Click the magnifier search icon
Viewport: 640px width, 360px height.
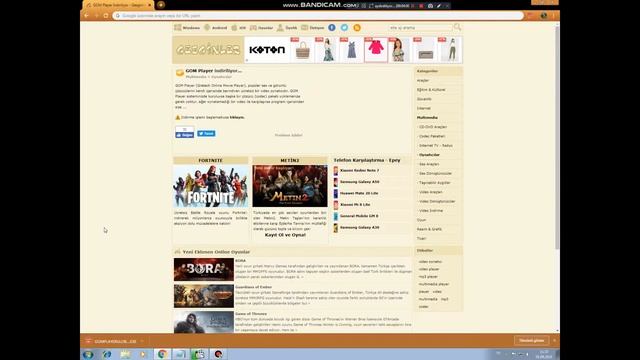click(458, 27)
